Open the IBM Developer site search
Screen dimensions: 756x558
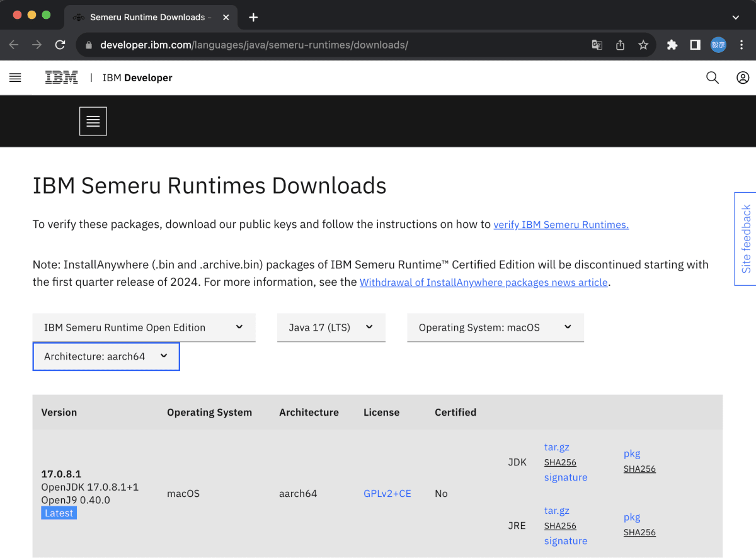[x=712, y=77]
